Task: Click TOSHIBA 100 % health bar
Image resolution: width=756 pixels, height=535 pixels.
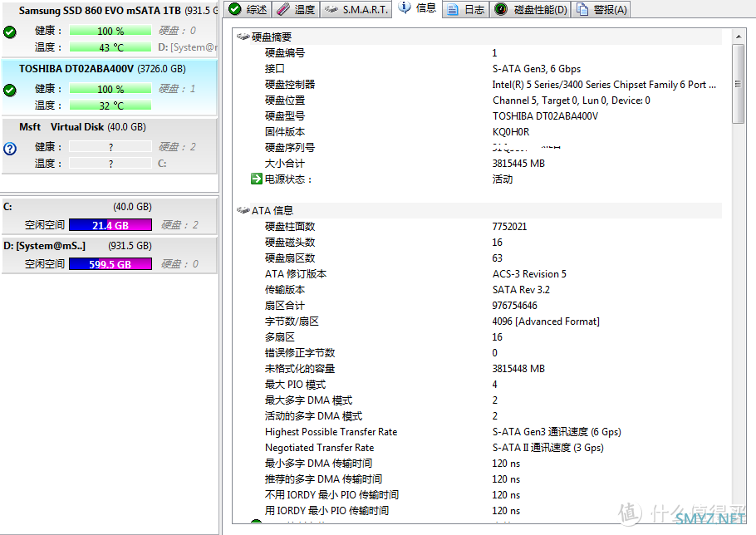Action: pyautogui.click(x=110, y=89)
